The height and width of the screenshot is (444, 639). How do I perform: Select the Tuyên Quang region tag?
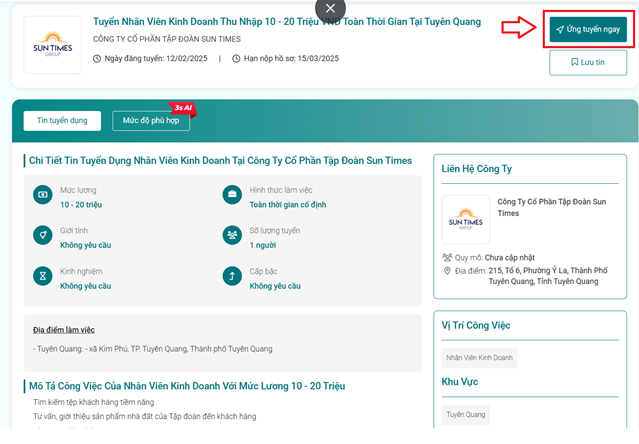point(465,413)
